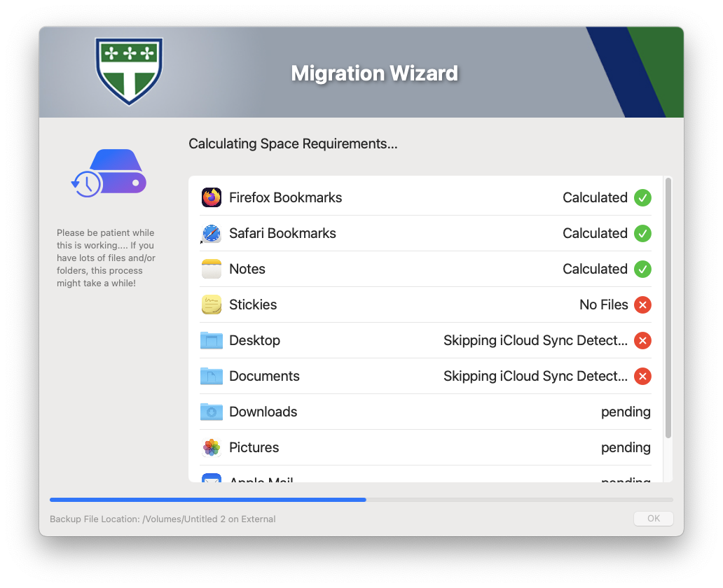Click the green checkmark for Safari Bookmarks
This screenshot has width=723, height=588.
click(642, 234)
